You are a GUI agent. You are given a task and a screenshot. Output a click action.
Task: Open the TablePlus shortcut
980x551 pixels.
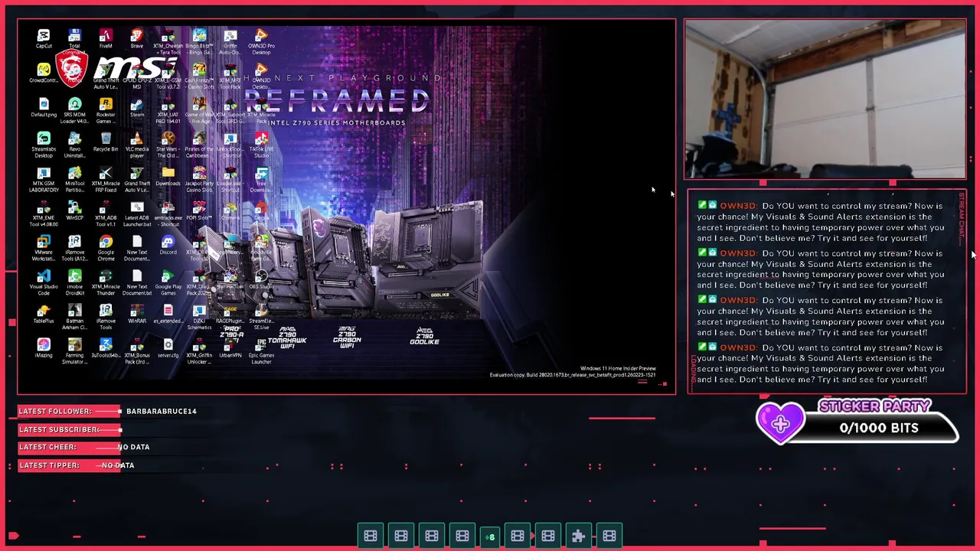coord(44,315)
